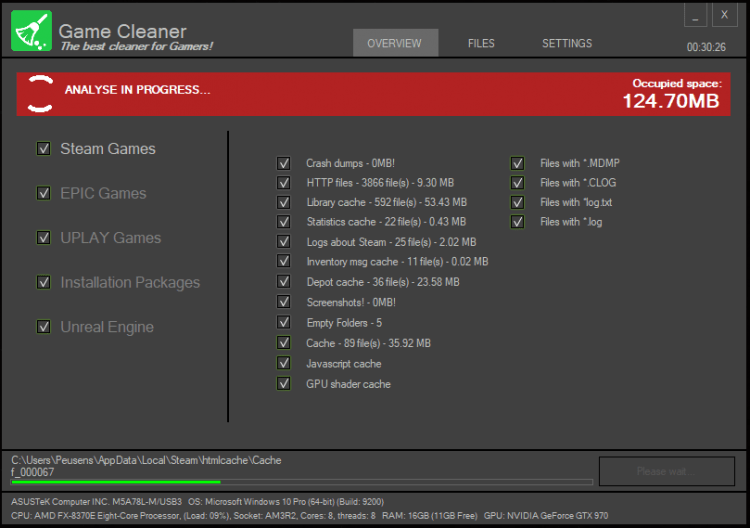Click the Please wait button
This screenshot has height=528, width=750.
click(x=664, y=471)
